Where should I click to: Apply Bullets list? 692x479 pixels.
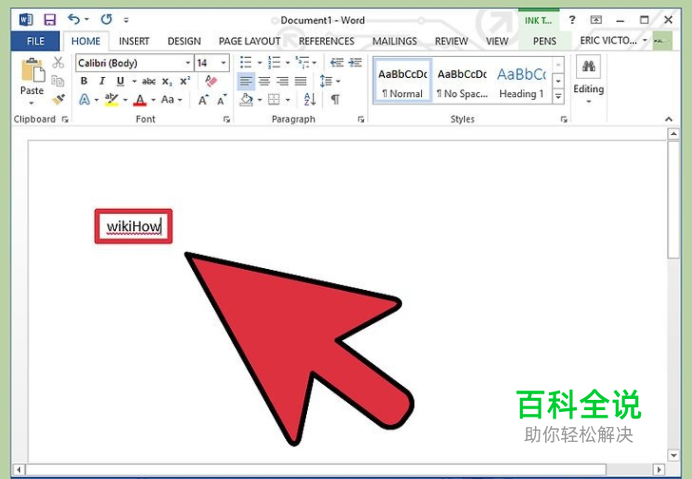pos(245,63)
